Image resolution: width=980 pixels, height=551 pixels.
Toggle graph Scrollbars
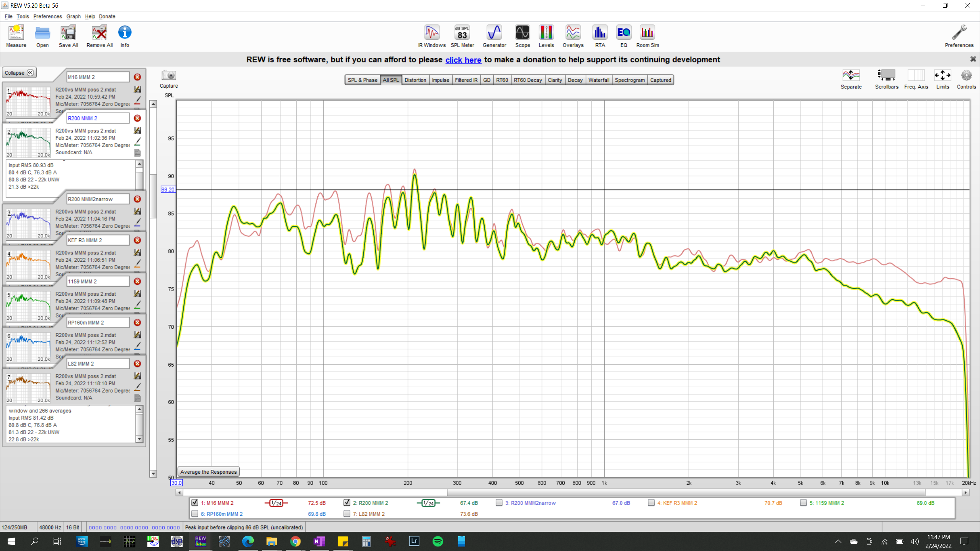point(887,79)
